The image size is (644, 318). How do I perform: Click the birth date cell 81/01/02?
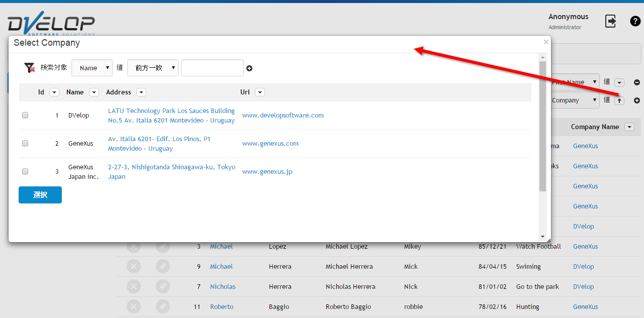493,287
